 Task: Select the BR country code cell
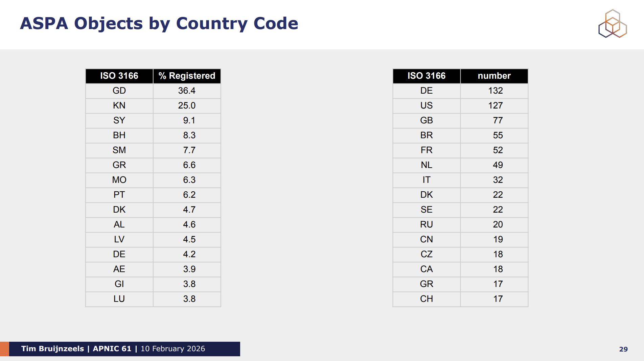coord(426,135)
